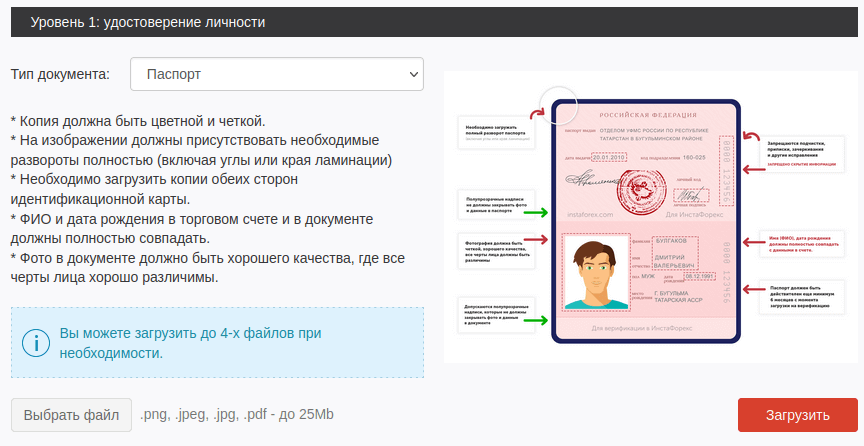864x446 pixels.
Task: Click the Выбрать файл button
Action: (x=71, y=415)
